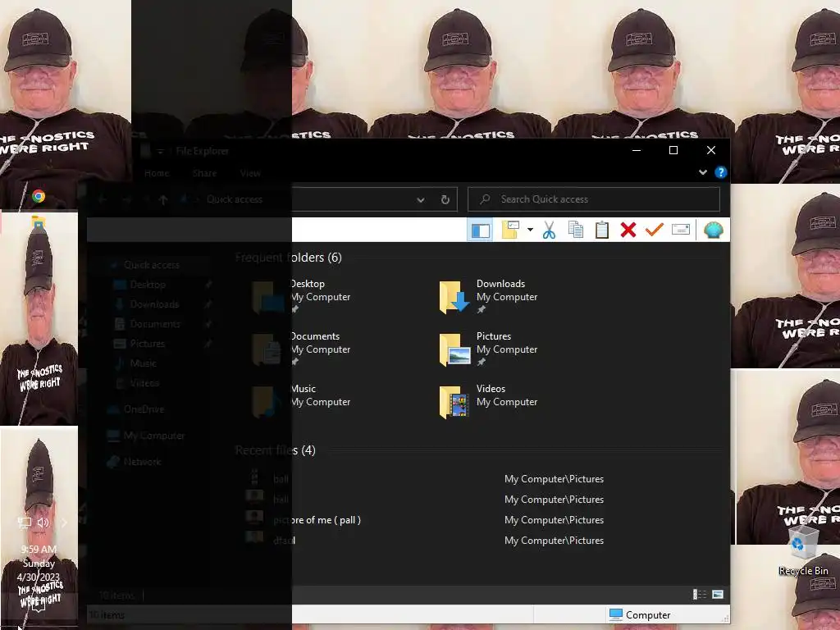Screen dimensions: 840x630
Task: Click File Explorer taskbar icon
Action: click(38, 223)
